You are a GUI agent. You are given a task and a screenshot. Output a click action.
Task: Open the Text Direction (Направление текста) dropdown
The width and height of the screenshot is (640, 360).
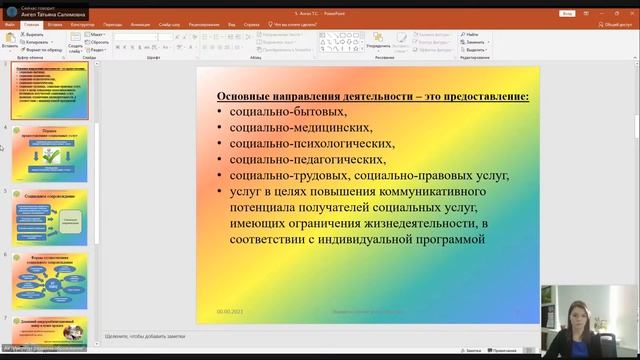(280, 35)
